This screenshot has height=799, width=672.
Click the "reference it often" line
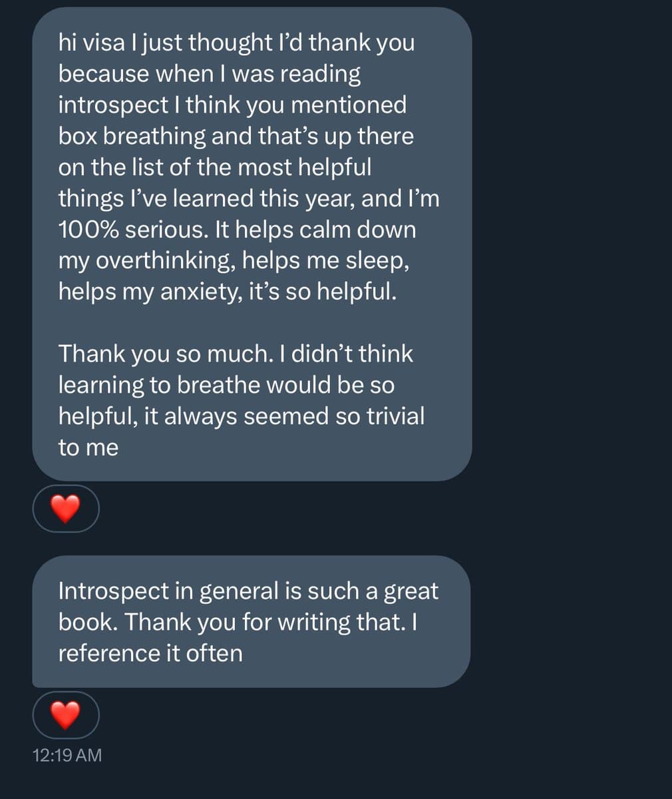coord(150,653)
